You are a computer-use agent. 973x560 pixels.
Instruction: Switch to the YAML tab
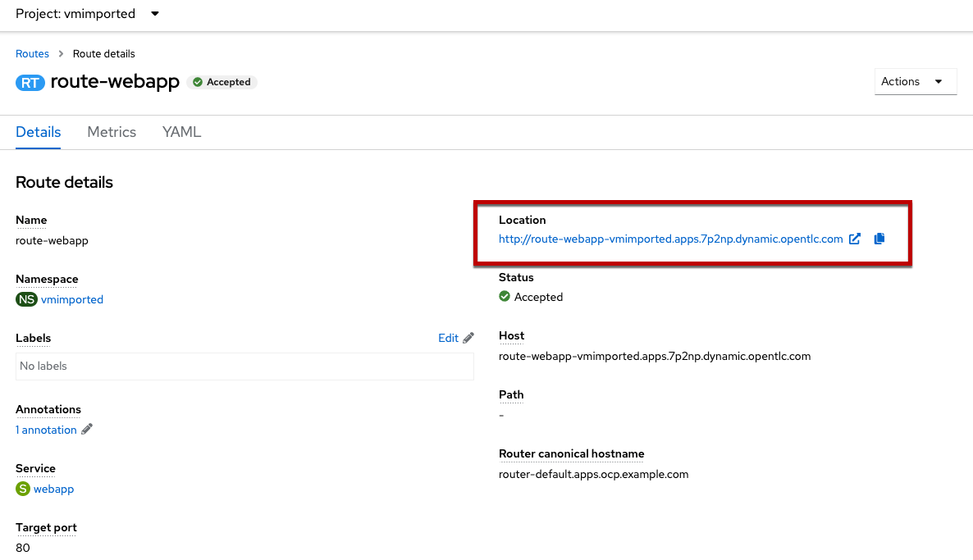(x=181, y=132)
